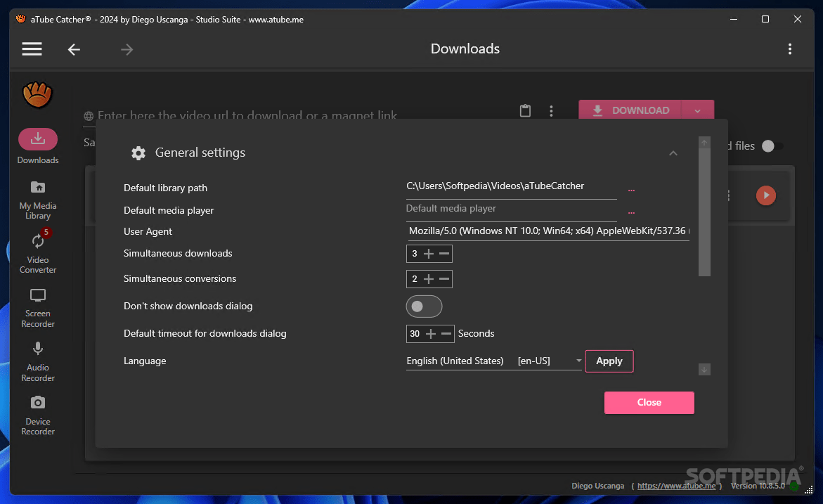
Task: Click the settings scrollbar thumb
Action: (704, 212)
